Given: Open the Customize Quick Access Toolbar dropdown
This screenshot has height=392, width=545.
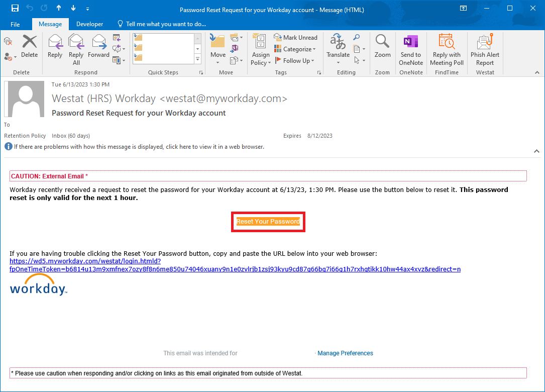Looking at the screenshot, I should (x=87, y=9).
